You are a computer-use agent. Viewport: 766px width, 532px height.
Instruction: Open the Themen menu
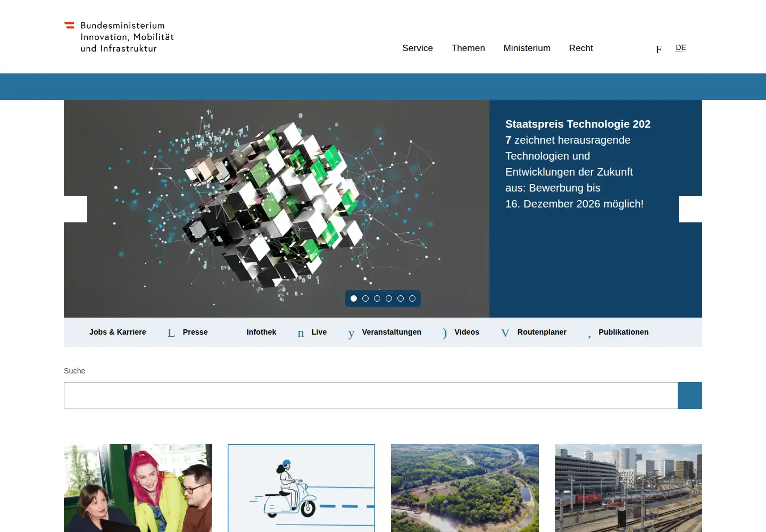coord(468,48)
